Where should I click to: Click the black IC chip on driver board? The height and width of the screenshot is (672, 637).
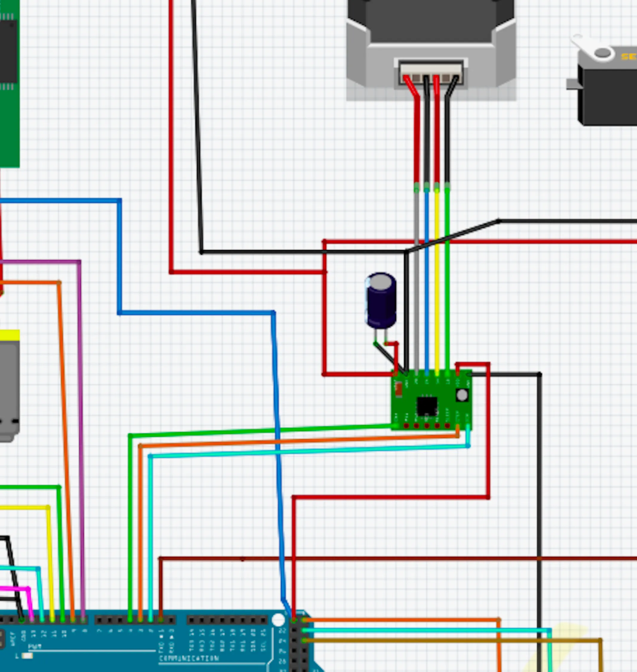(x=427, y=406)
